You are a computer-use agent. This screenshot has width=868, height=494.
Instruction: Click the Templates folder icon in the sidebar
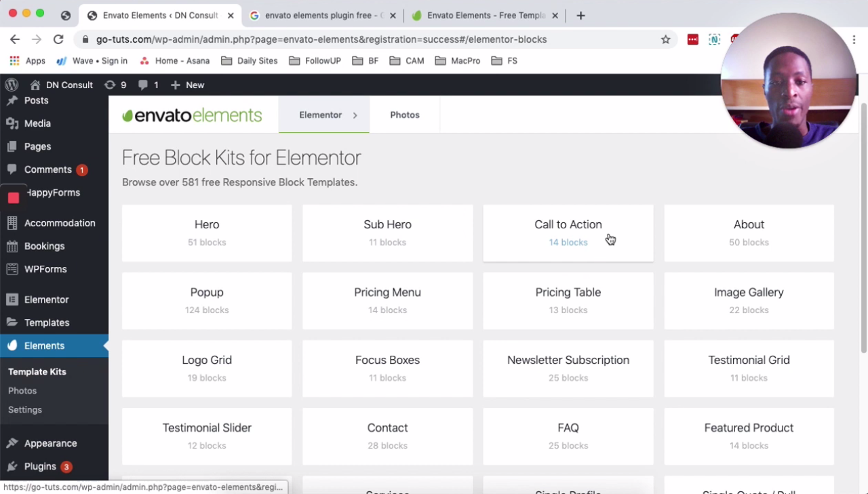[x=12, y=323]
